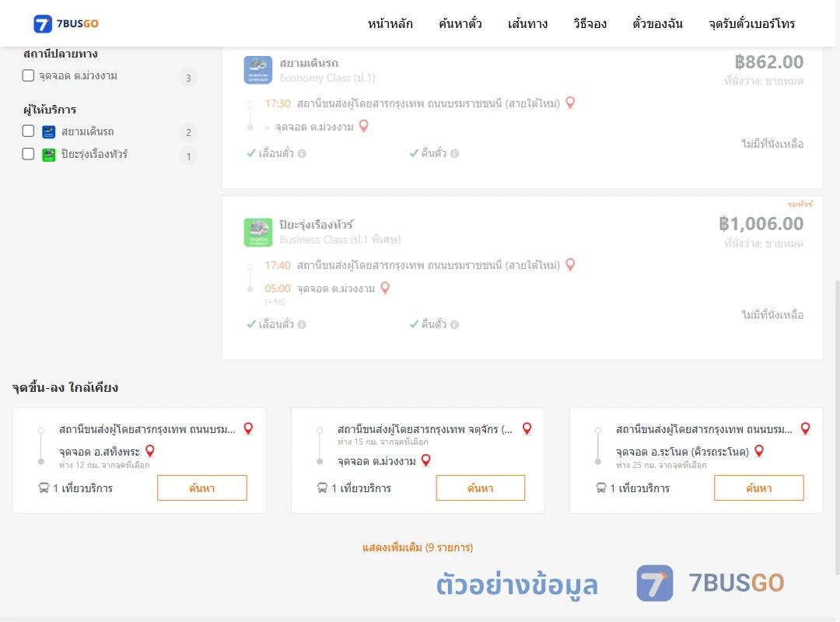
Task: Open map pin for 05:00 ม่วงงาม arrival
Action: click(x=385, y=288)
